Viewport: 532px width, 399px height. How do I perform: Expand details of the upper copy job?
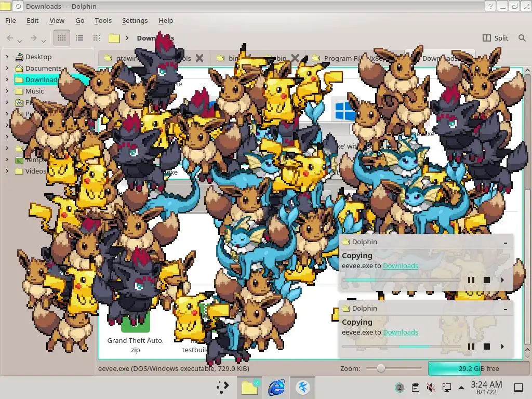(x=502, y=280)
